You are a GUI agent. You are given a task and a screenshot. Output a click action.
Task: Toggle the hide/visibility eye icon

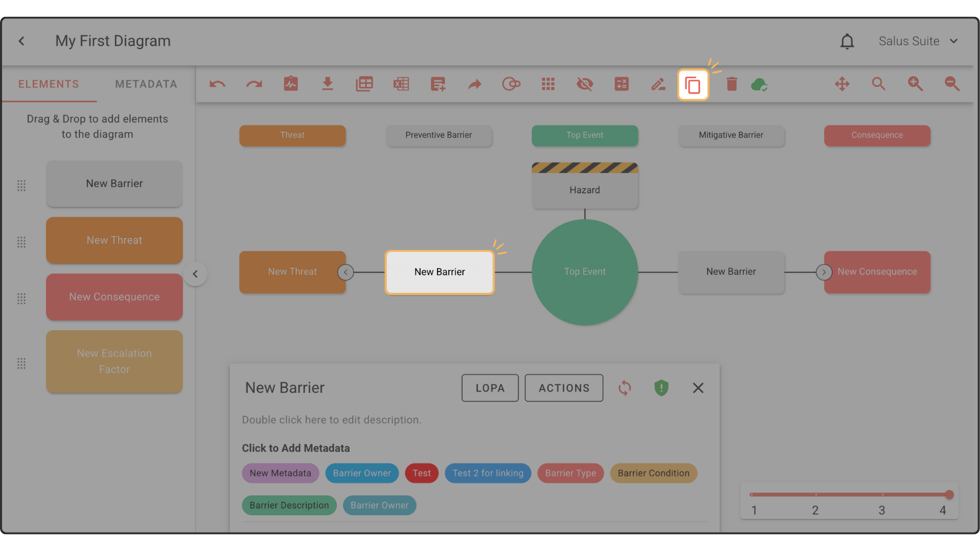[585, 84]
